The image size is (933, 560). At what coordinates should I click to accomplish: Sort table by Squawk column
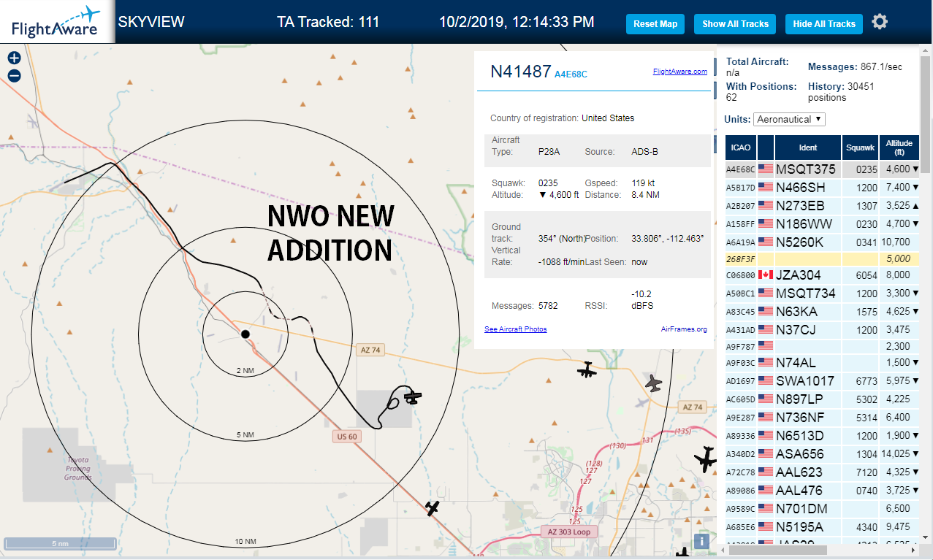point(860,147)
